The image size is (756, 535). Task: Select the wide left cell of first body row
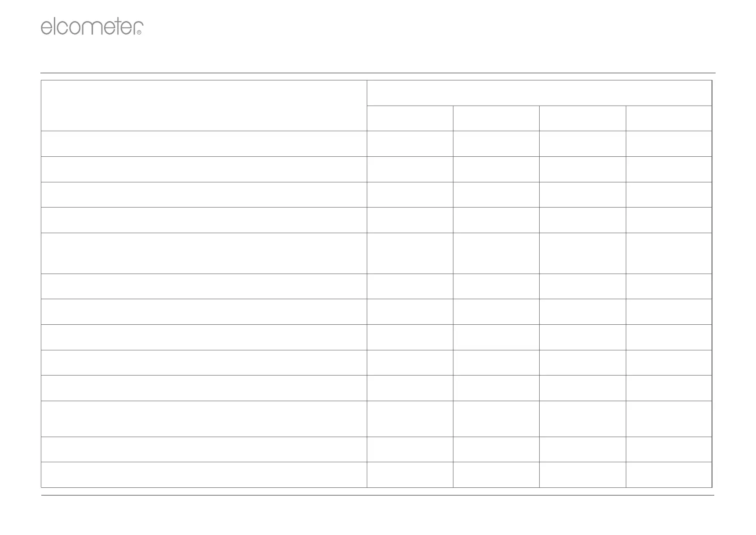(x=204, y=144)
